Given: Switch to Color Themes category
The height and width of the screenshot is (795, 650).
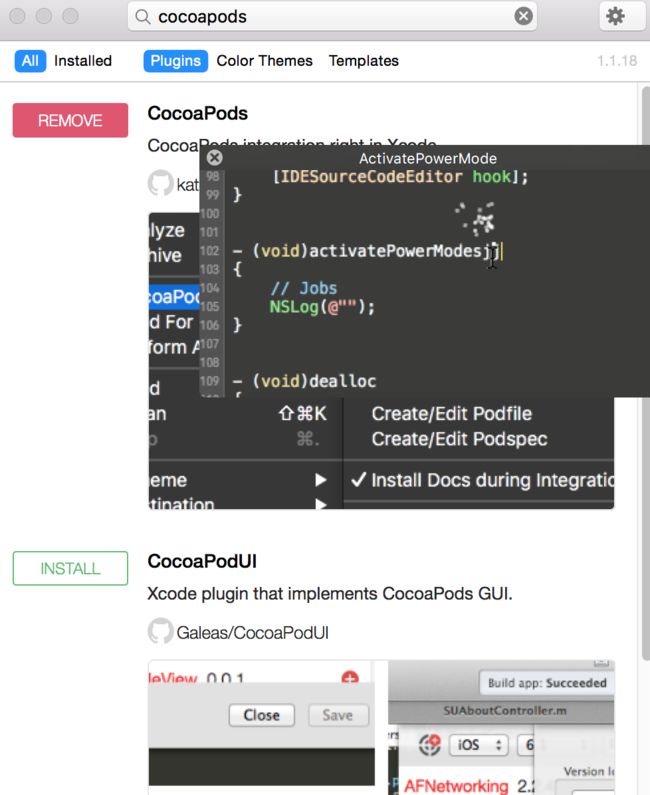Looking at the screenshot, I should pos(264,61).
